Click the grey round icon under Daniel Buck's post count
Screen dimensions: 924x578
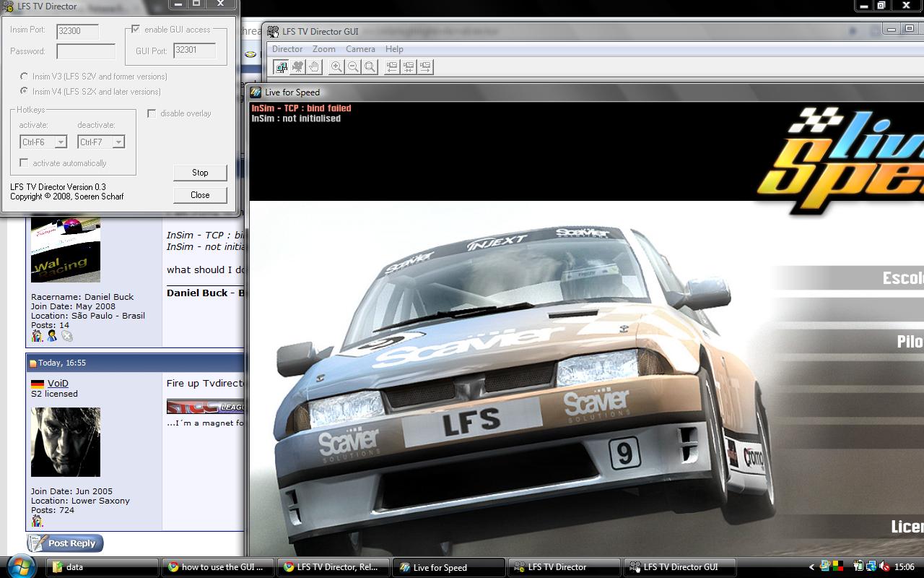[67, 336]
